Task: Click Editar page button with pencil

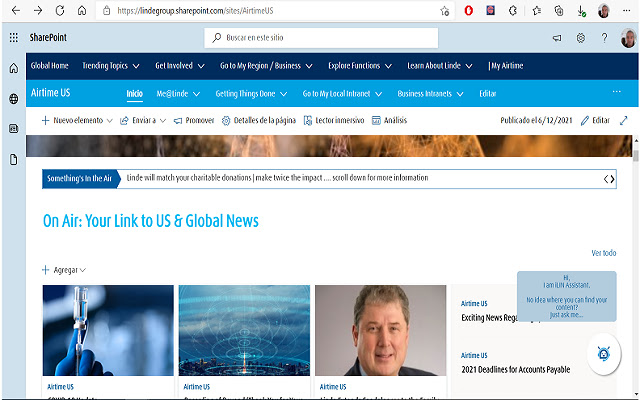Action: 595,120
